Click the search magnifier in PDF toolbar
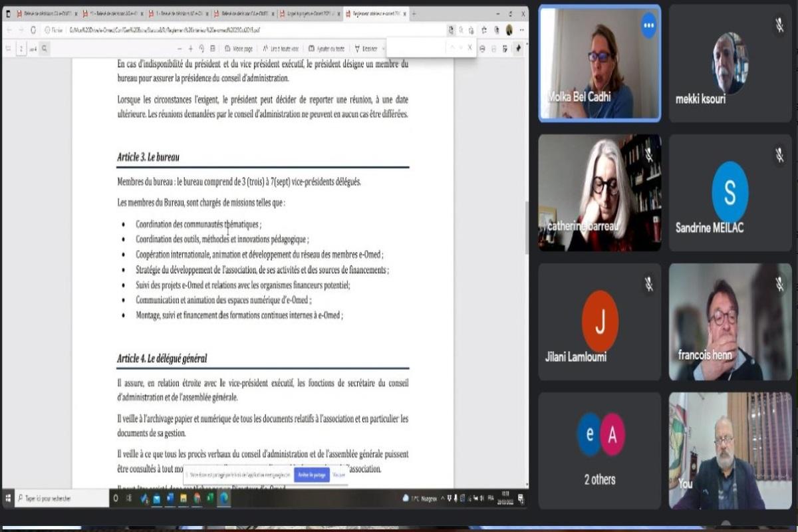Viewport: 798px width, 532px height. pos(44,49)
